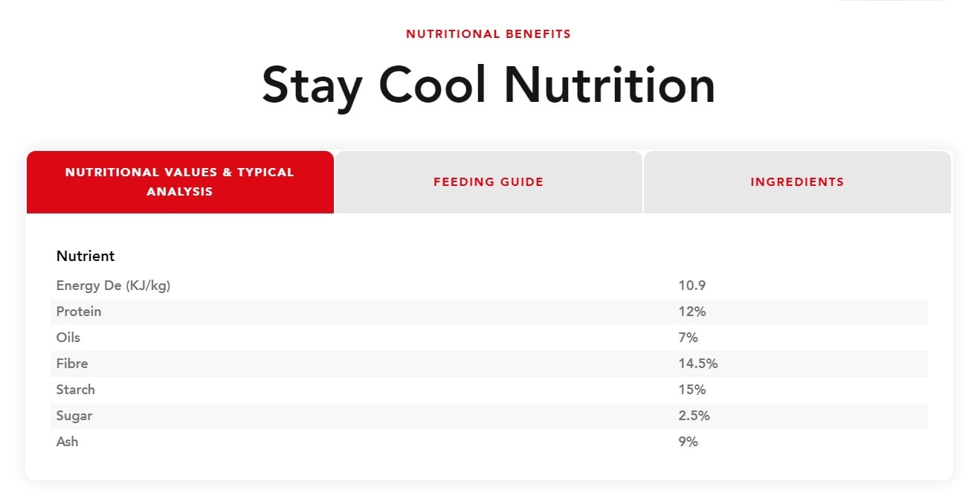Select the Ingredients tab
The width and height of the screenshot is (980, 499).
[x=797, y=182]
